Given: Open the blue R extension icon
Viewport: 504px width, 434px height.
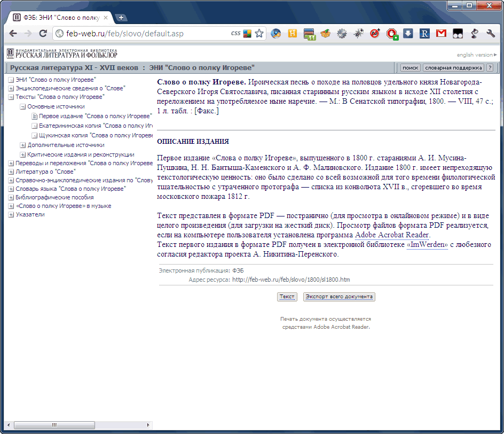Looking at the screenshot, I should pos(424,34).
